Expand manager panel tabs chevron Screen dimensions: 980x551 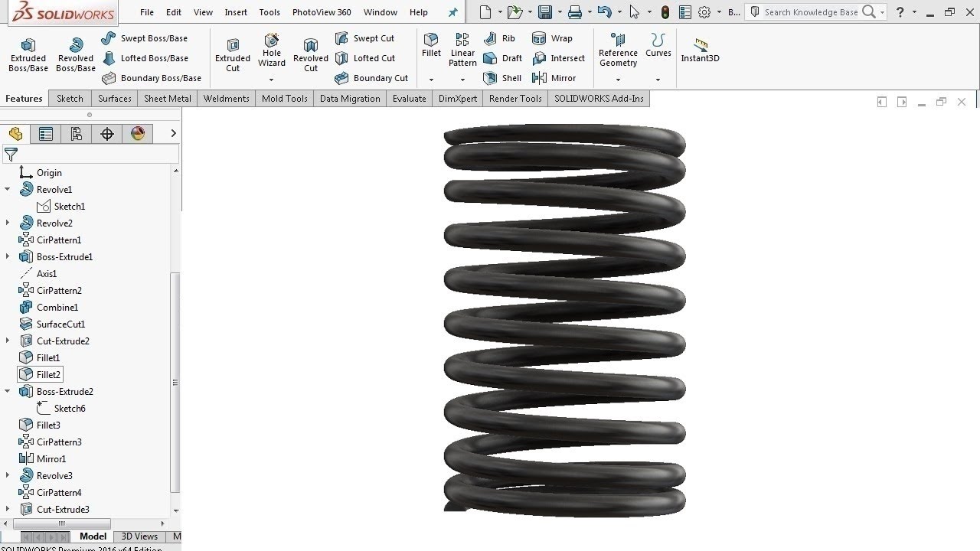pyautogui.click(x=173, y=133)
